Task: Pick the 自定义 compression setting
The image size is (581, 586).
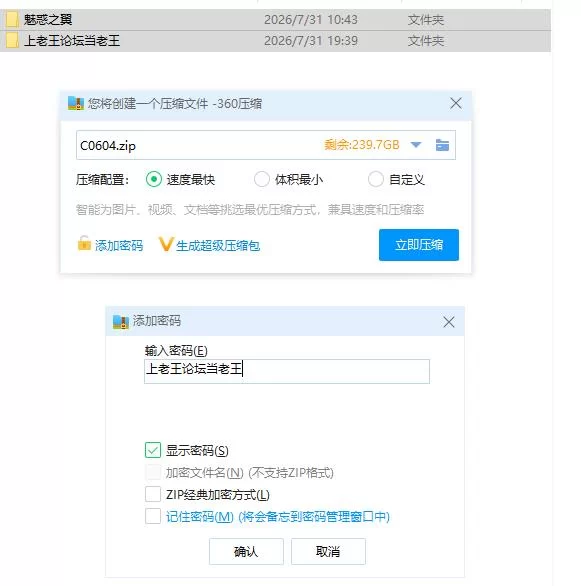Action: tap(376, 179)
